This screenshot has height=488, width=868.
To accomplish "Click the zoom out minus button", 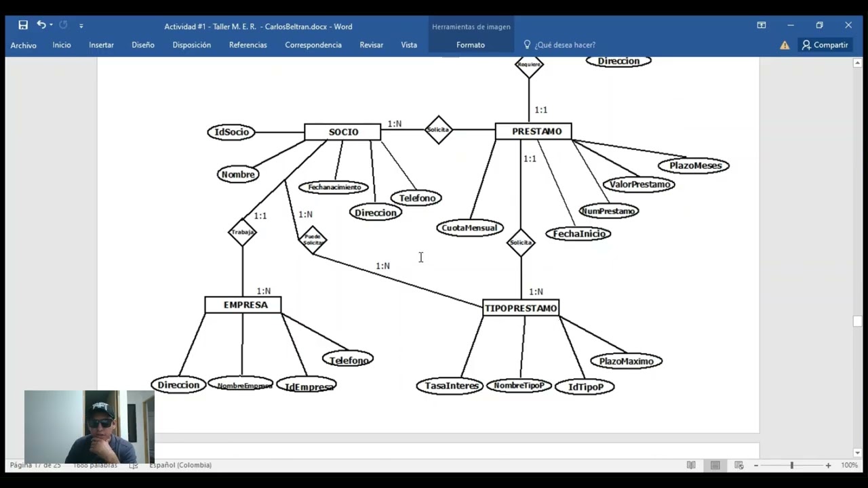I will tap(756, 466).
